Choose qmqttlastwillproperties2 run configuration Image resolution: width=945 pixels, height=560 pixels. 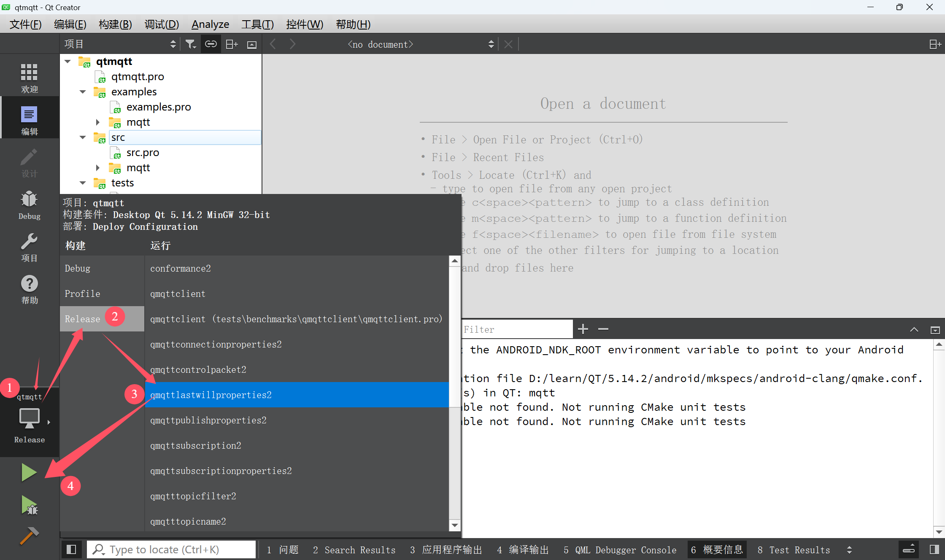(x=297, y=395)
